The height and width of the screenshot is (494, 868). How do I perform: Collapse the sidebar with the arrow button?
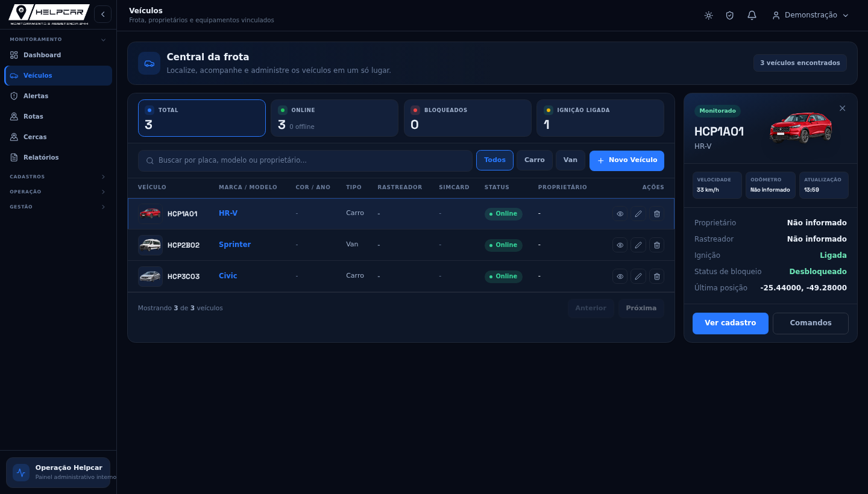click(x=102, y=14)
